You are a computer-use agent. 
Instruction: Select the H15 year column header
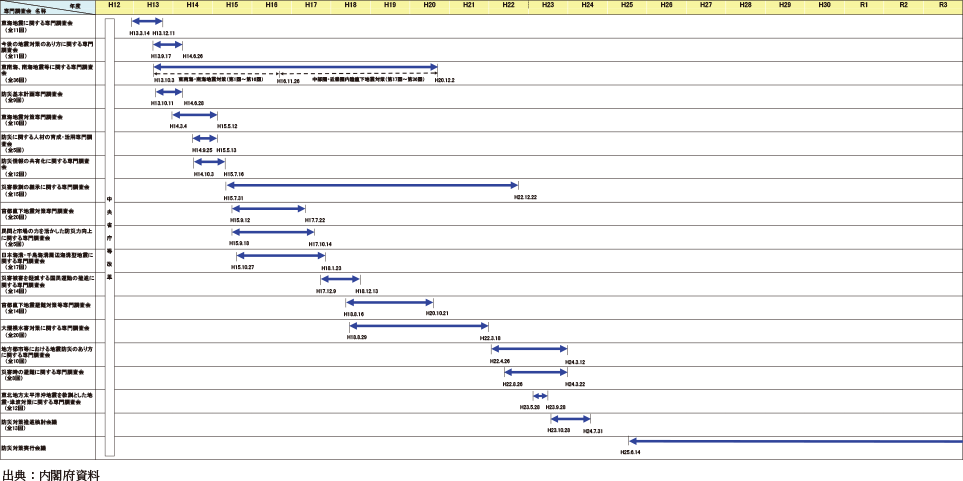coord(232,4)
